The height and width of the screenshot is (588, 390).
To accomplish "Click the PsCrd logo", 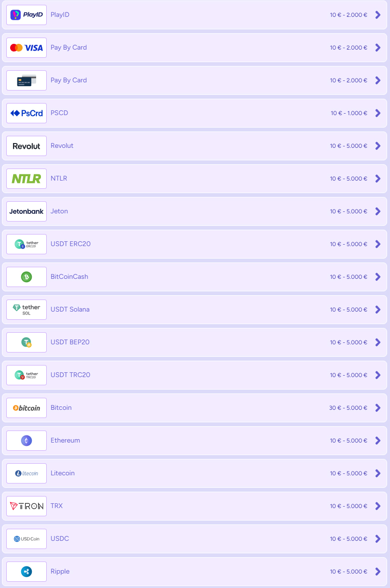I will (x=26, y=113).
